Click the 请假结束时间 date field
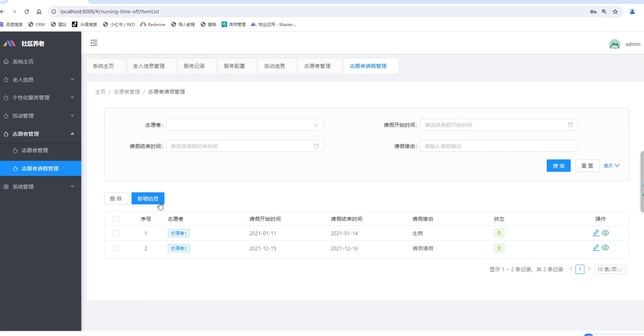 (245, 146)
